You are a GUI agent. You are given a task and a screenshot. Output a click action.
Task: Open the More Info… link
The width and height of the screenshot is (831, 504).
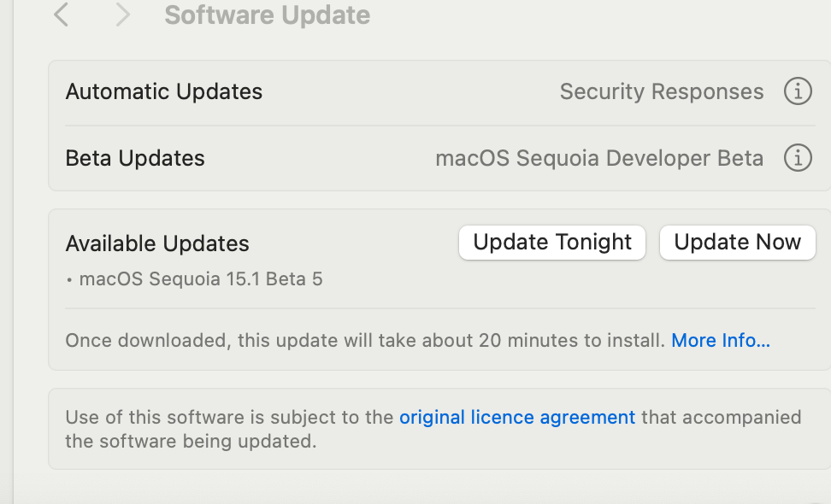pyautogui.click(x=721, y=341)
